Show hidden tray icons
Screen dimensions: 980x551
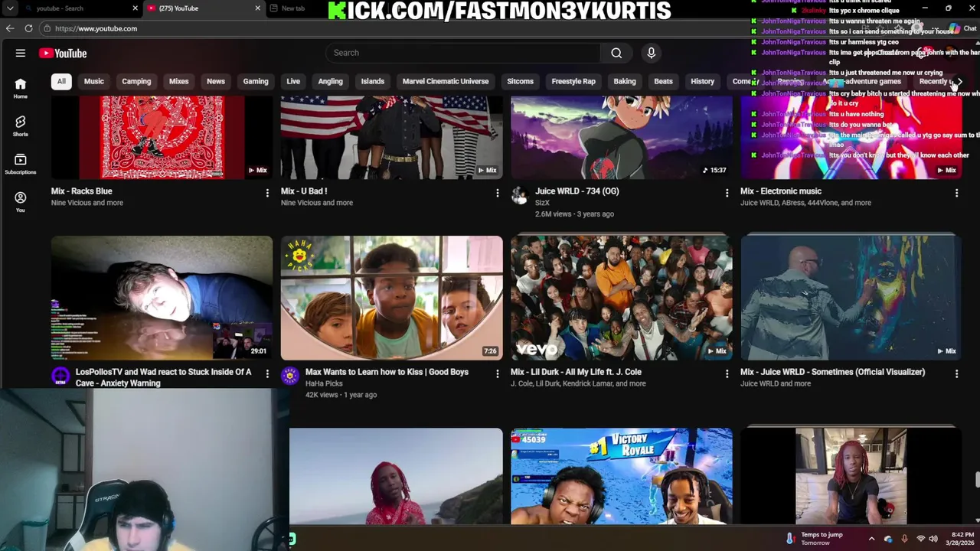tap(871, 539)
